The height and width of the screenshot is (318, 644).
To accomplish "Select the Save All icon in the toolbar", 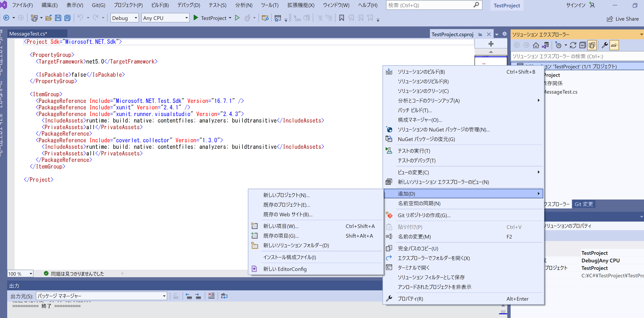I will coord(67,18).
